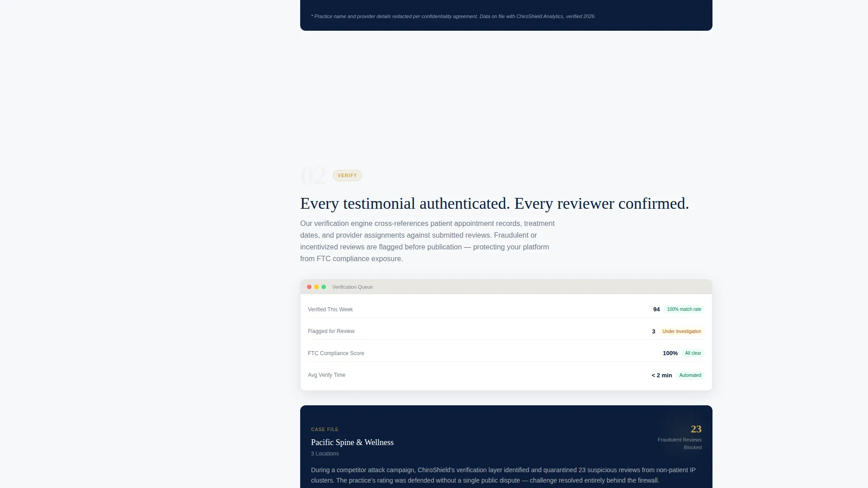Click the 94 verified count value
The width and height of the screenshot is (868, 488).
click(656, 310)
